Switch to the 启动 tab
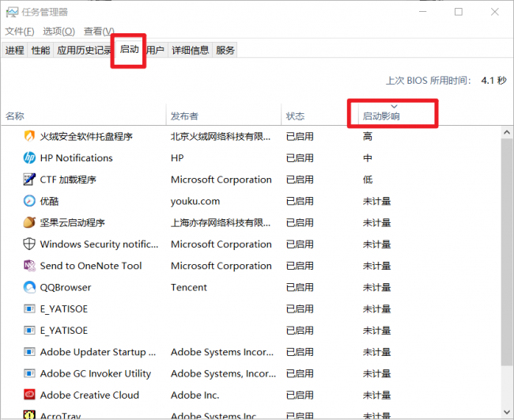 pyautogui.click(x=129, y=50)
